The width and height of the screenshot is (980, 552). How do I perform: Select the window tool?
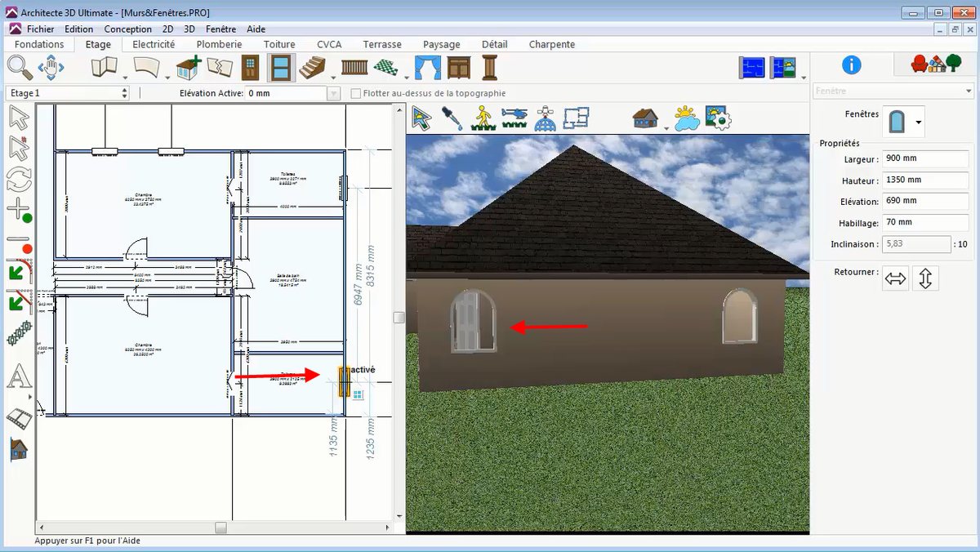point(281,68)
